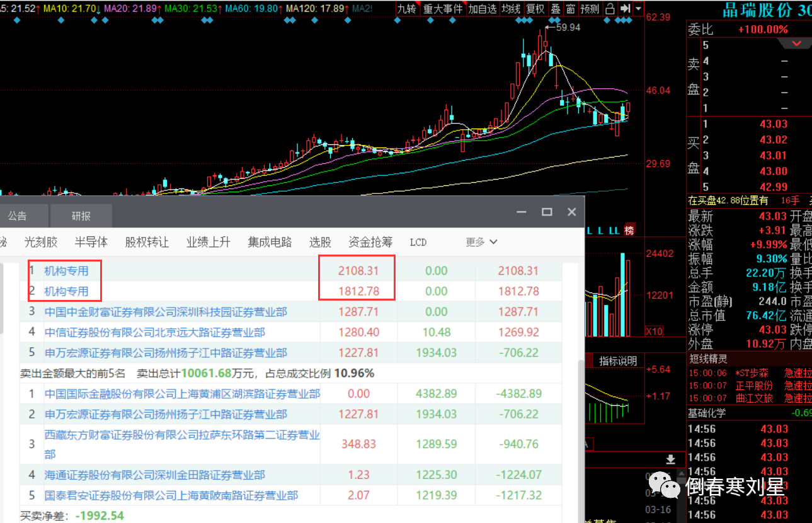812x523 pixels.
Task: Open 申万宏源扬州扬子江中路 link in buyers list
Action: tap(166, 353)
